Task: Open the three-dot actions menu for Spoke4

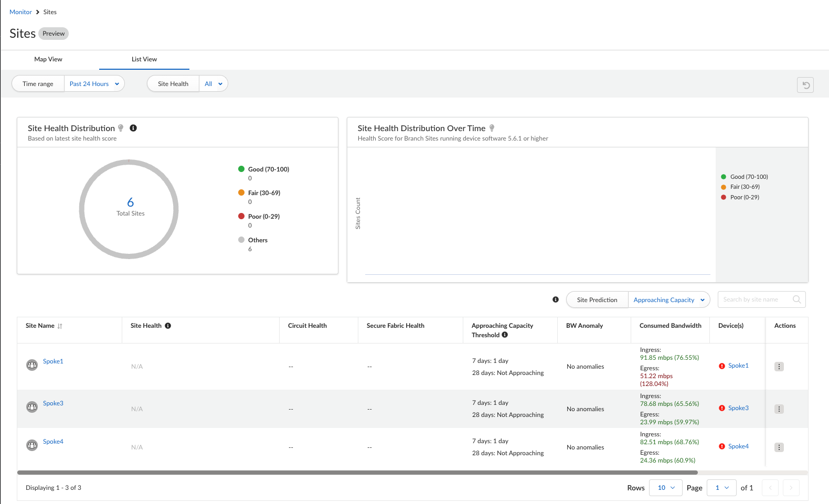Action: [779, 447]
